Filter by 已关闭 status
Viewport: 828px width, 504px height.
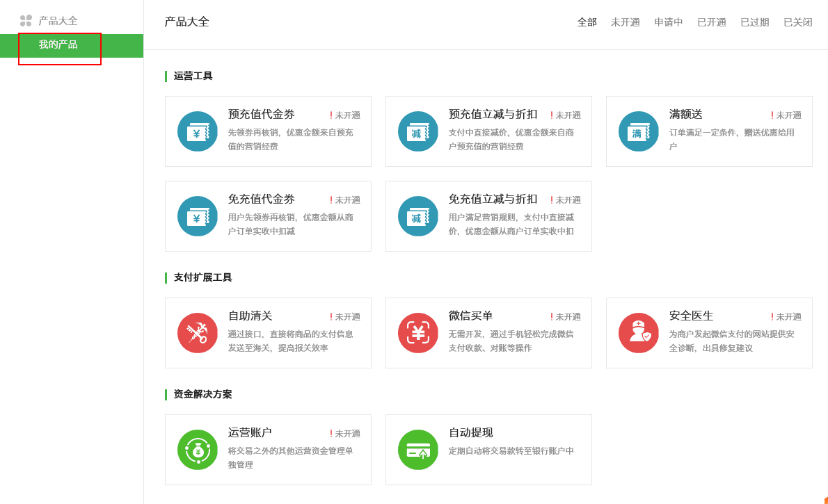tap(797, 22)
